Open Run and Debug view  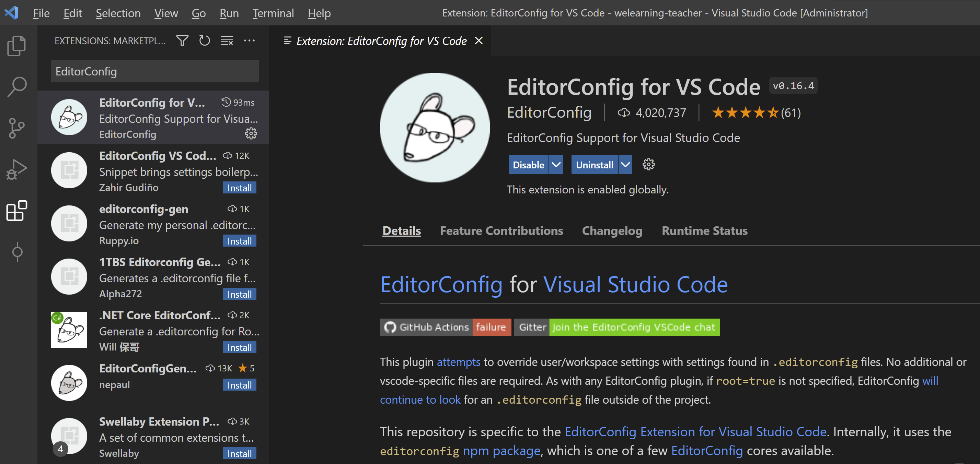[x=17, y=169]
